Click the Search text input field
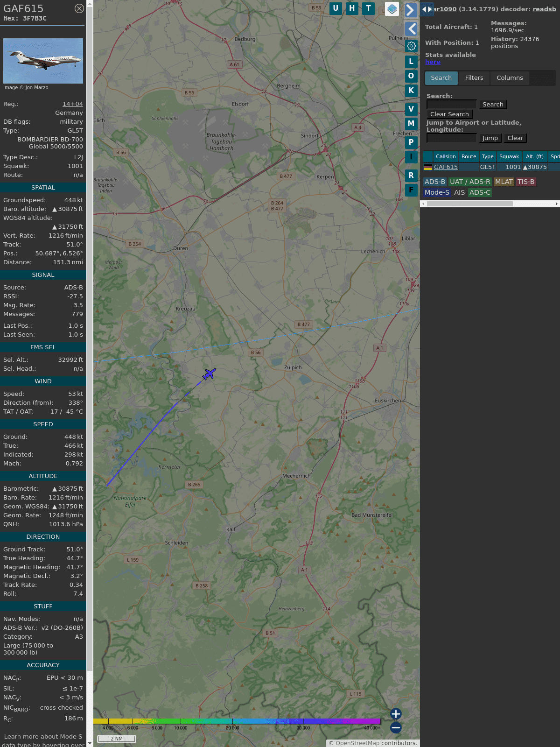 click(x=451, y=105)
